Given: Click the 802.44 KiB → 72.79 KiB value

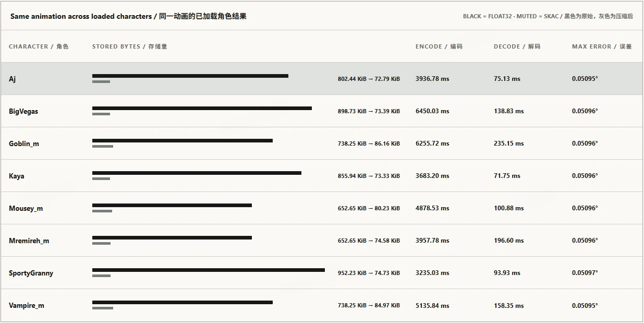Looking at the screenshot, I should click(369, 79).
